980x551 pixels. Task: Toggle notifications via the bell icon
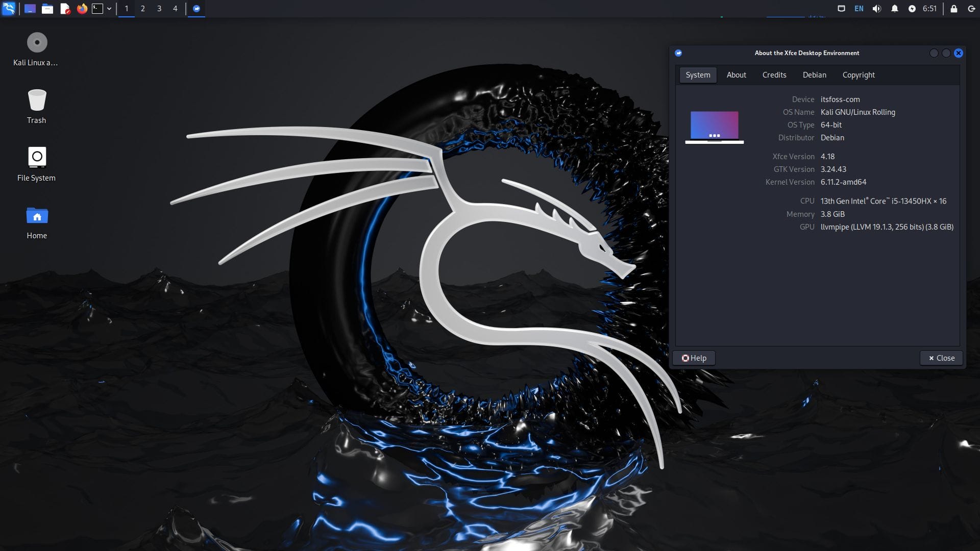pos(894,8)
